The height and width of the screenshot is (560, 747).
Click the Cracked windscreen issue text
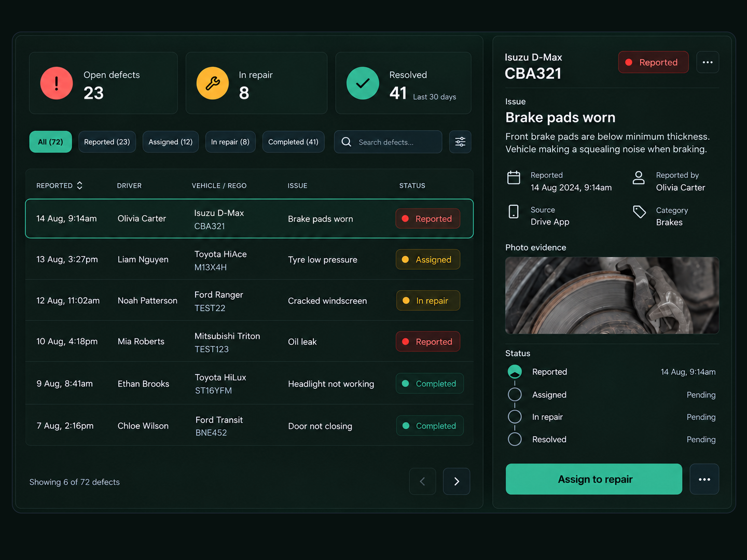[327, 301]
